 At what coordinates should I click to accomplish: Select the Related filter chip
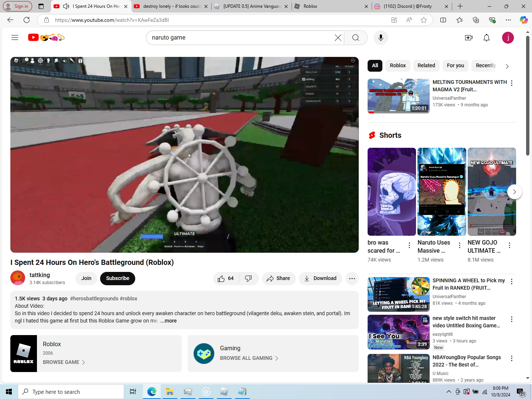[x=426, y=65]
